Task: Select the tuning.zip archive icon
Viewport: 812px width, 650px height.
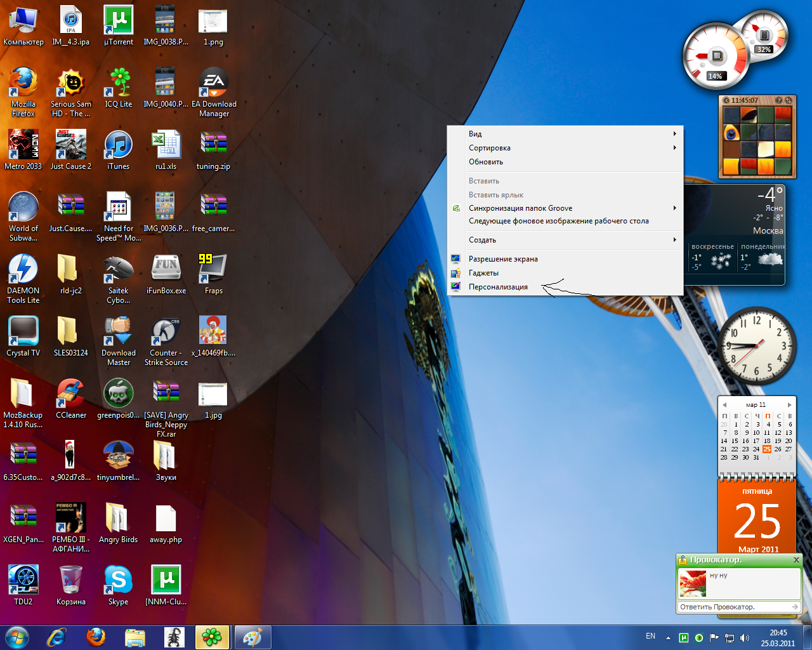Action: point(214,150)
